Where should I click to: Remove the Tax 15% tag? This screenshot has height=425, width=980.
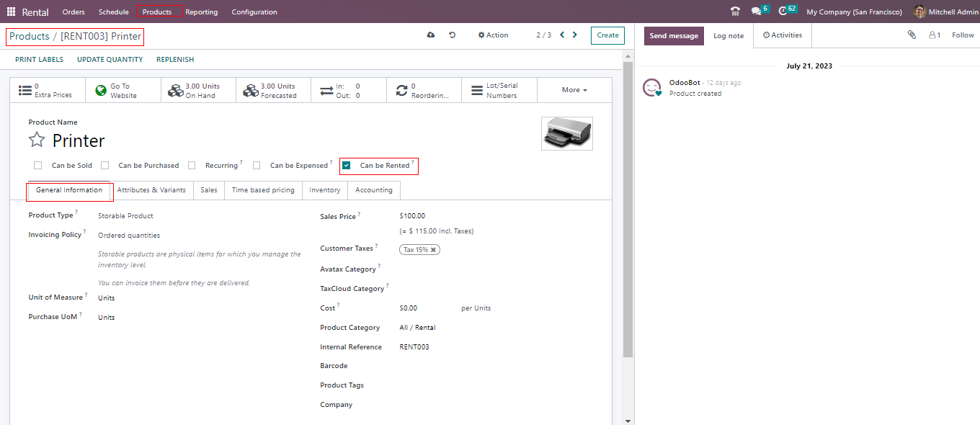tap(433, 250)
